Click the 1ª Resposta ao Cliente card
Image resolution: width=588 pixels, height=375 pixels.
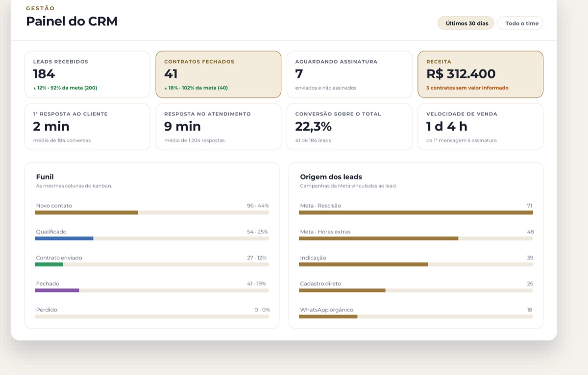pyautogui.click(x=87, y=127)
